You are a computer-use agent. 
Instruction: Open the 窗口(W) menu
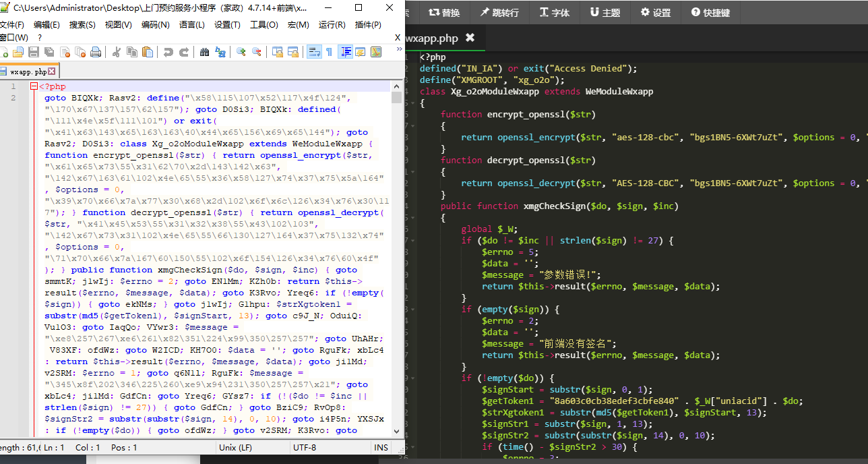[13, 37]
